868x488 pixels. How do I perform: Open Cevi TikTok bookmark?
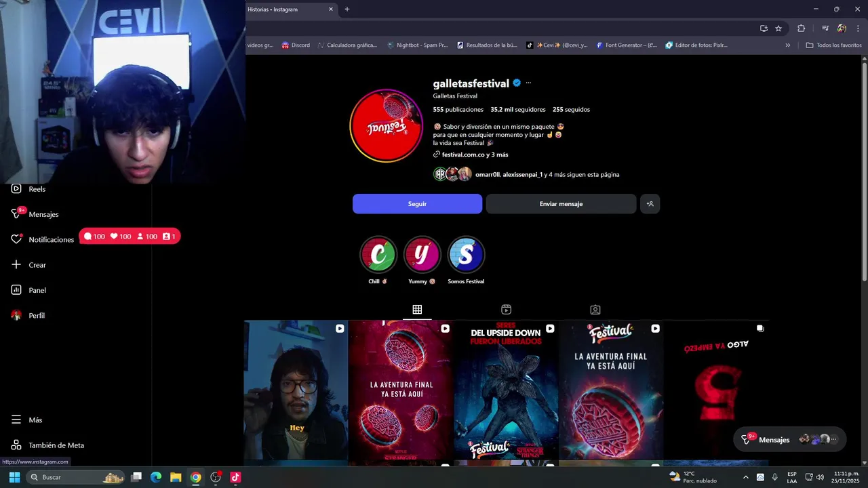(557, 45)
